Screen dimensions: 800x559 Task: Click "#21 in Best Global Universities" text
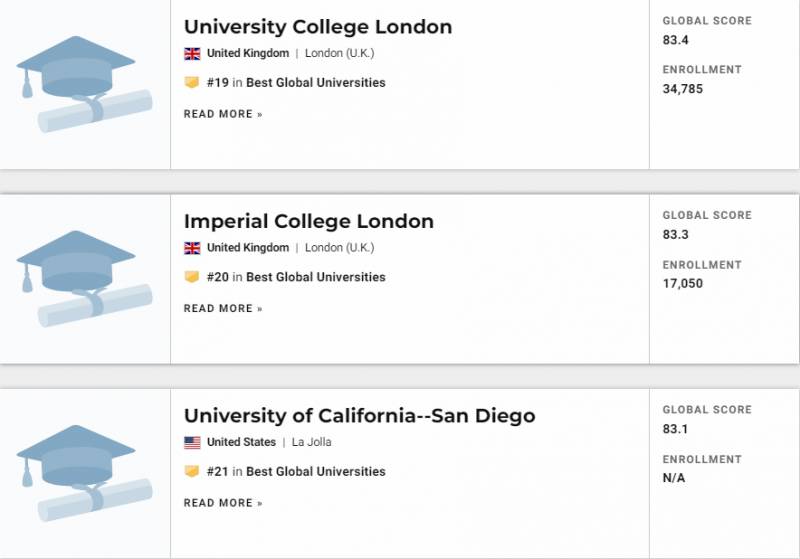pyautogui.click(x=296, y=471)
